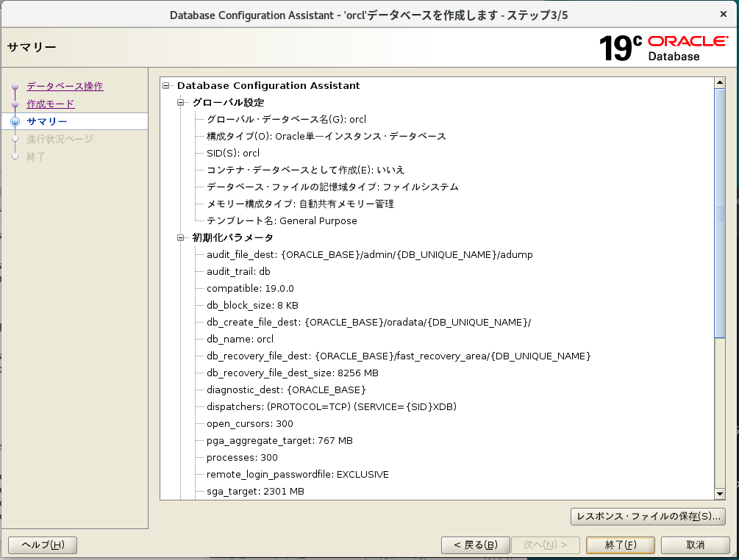Click the 終了 step bullet in sidebar
This screenshot has width=739, height=560.
[x=15, y=157]
